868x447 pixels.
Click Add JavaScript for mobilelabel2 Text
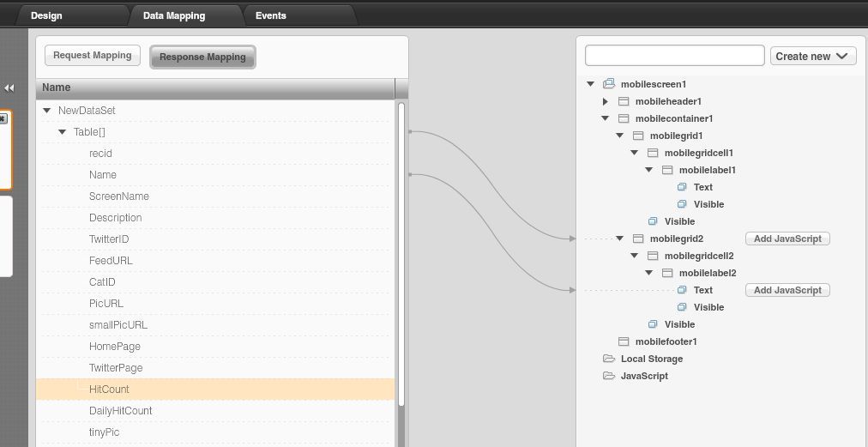pos(787,290)
